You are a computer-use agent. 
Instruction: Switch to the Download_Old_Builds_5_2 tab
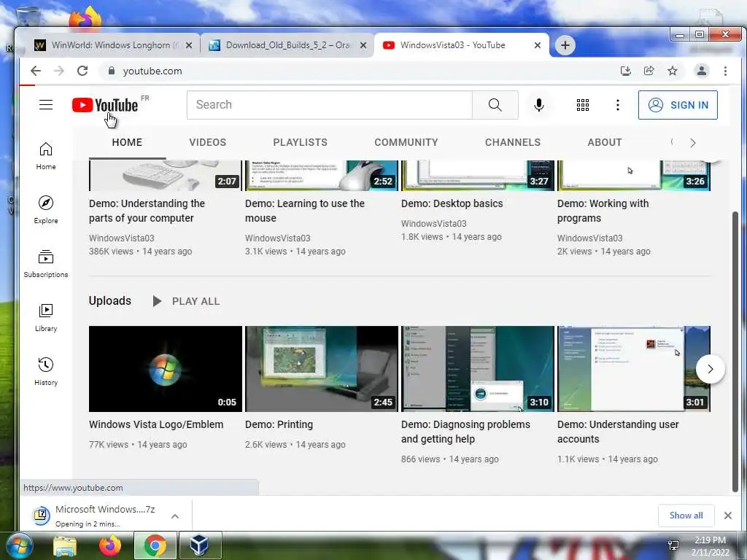[287, 45]
